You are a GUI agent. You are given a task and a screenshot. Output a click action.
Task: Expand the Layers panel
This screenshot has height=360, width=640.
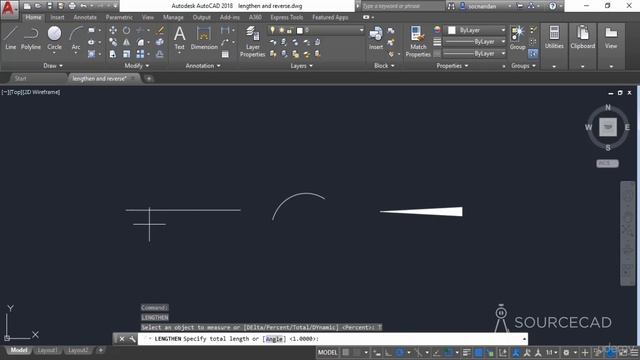point(301,66)
